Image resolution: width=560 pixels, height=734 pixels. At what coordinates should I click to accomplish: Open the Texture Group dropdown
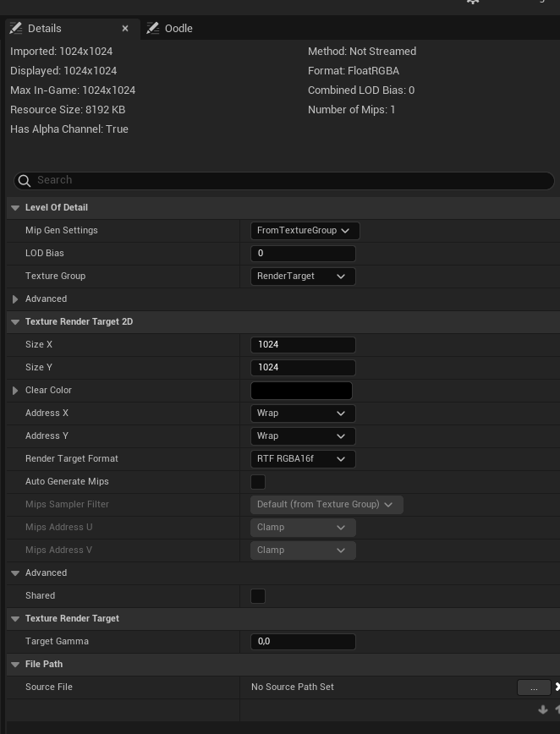click(303, 277)
